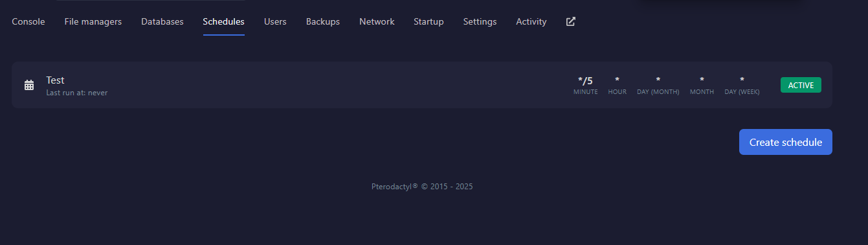
Task: Open the Settings tab
Action: point(480,21)
